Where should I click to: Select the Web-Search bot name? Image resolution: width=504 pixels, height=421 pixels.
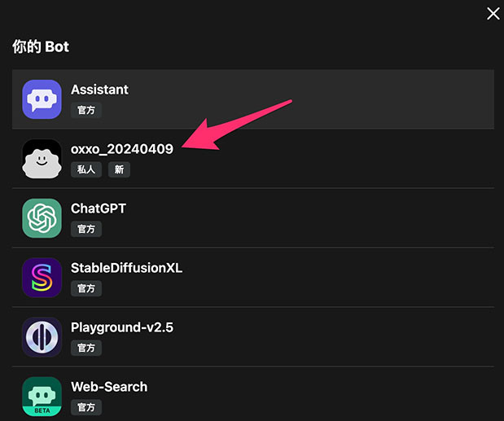109,387
